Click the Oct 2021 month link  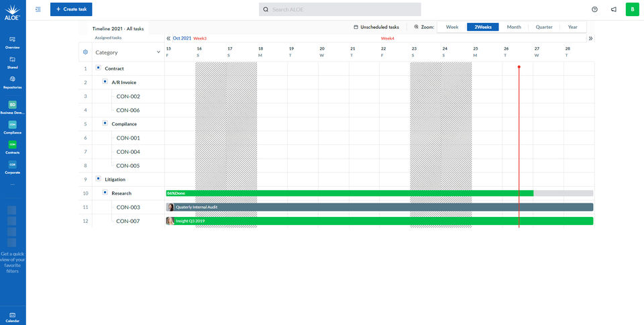[182, 38]
